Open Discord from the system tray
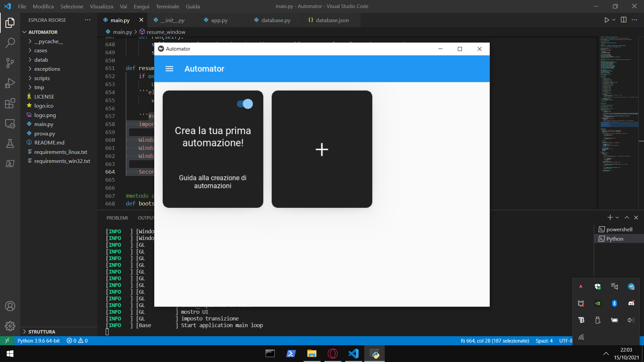 pos(631,303)
